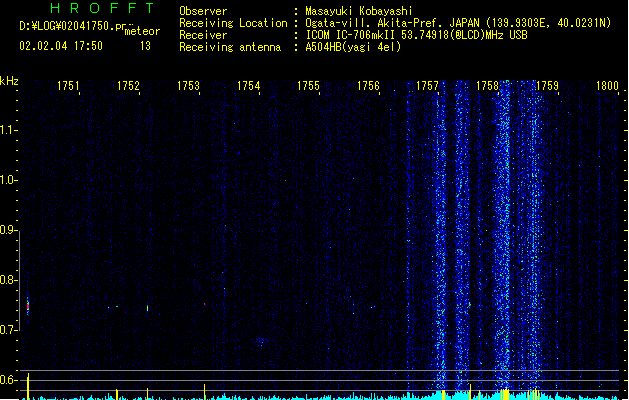
Task: Click the 1755 time marker
Action: pos(308,86)
